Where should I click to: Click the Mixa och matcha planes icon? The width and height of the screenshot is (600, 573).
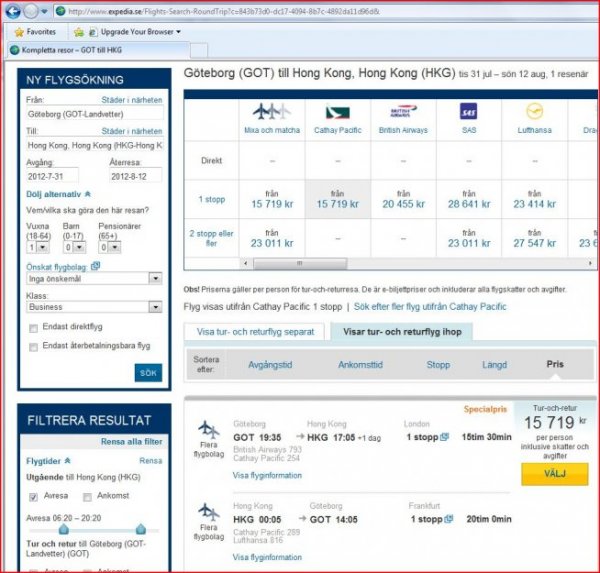(x=272, y=111)
